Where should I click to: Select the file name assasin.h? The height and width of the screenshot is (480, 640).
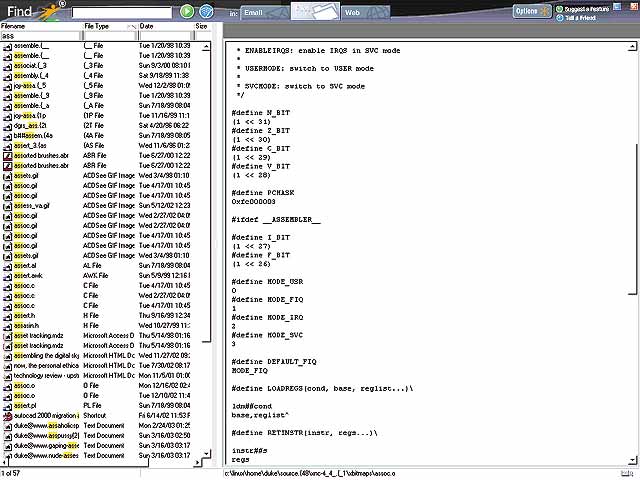(27, 325)
